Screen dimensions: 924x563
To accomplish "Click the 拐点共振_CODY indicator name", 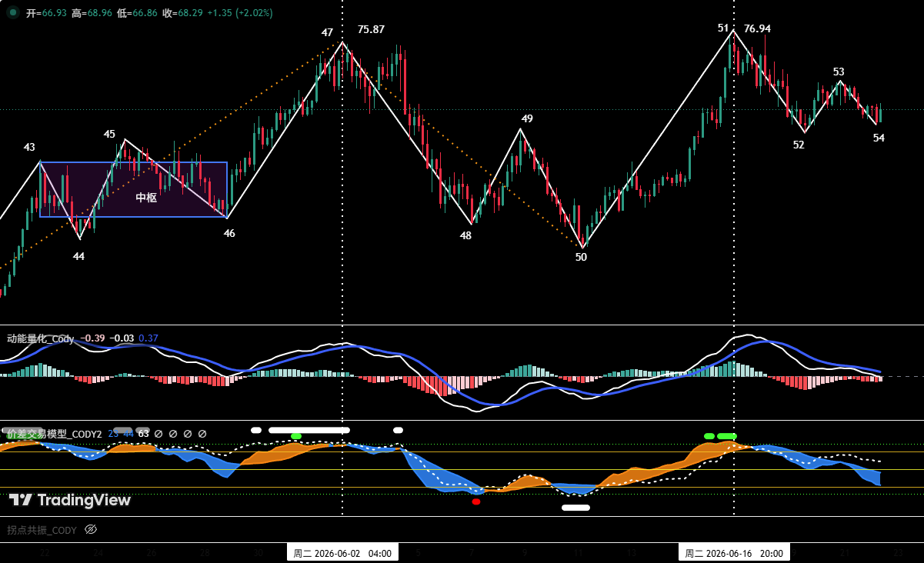I will click(42, 530).
